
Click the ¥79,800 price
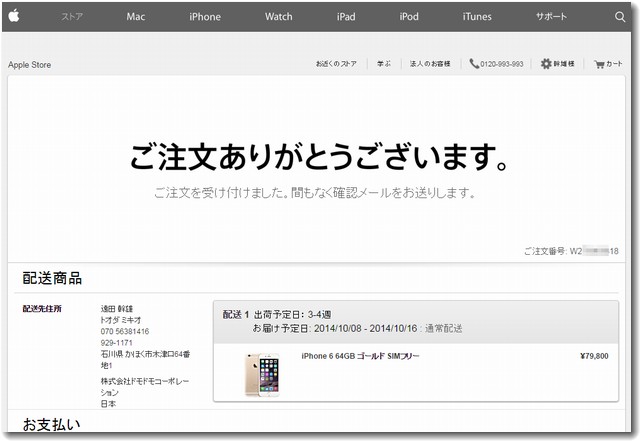click(x=594, y=356)
